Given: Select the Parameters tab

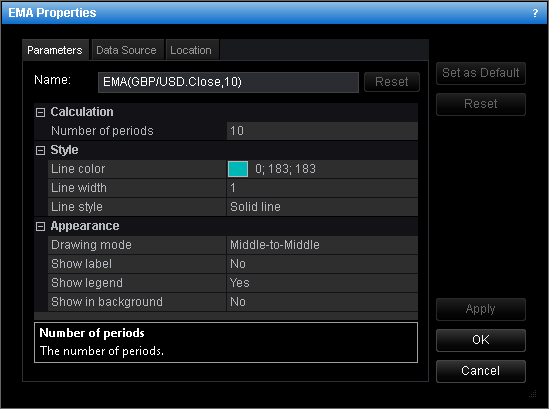Looking at the screenshot, I should (x=55, y=50).
